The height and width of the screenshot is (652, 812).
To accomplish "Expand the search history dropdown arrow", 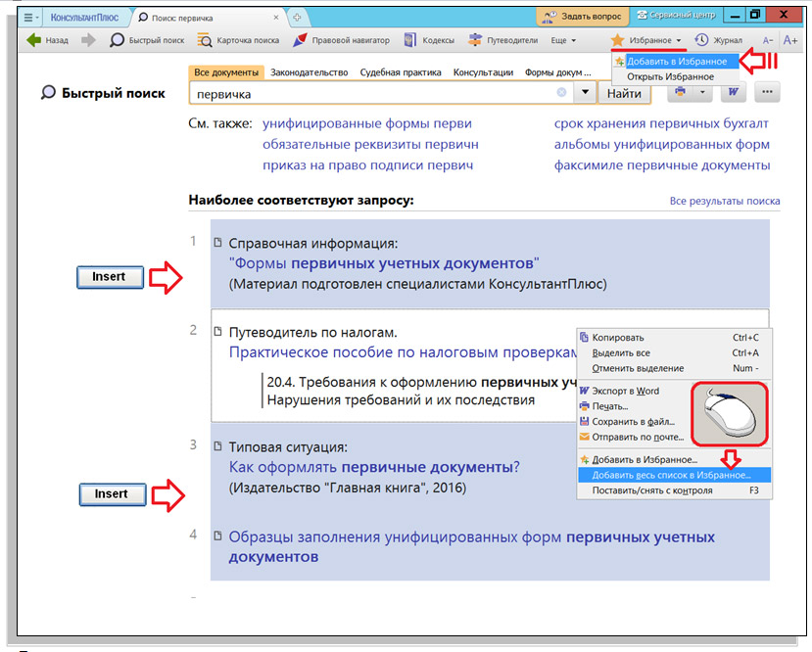I will pos(585,93).
